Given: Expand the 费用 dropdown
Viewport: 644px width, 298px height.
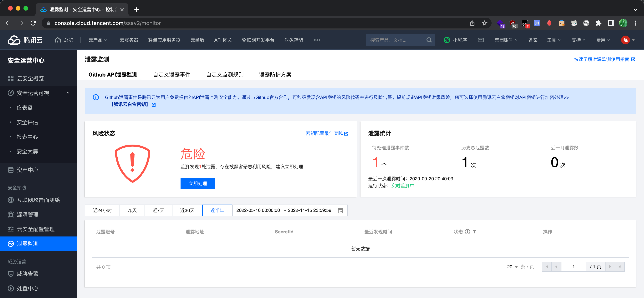Looking at the screenshot, I should coord(603,40).
